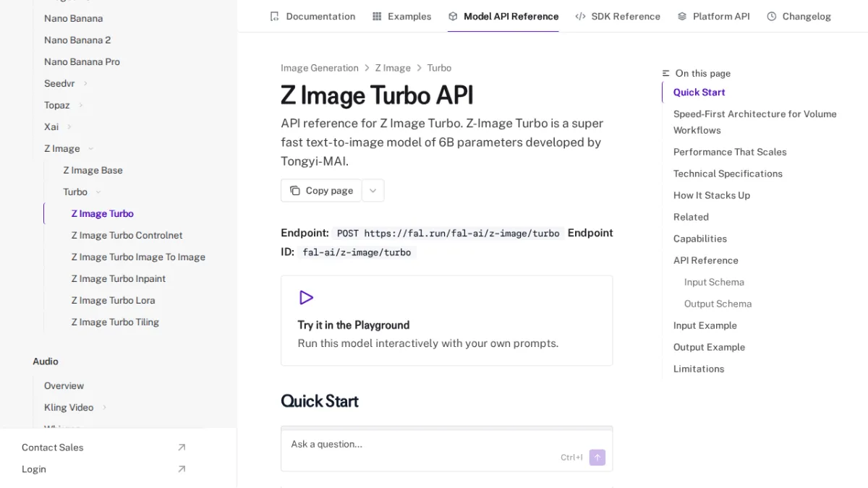Open the Try it in the Playground card
868x488 pixels.
coord(446,320)
